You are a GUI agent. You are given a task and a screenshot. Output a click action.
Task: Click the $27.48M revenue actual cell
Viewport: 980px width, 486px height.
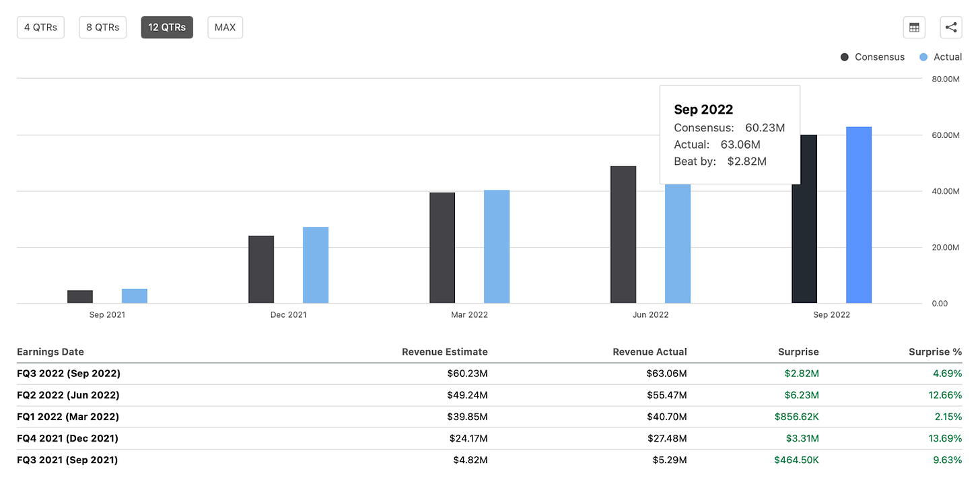[x=667, y=438]
